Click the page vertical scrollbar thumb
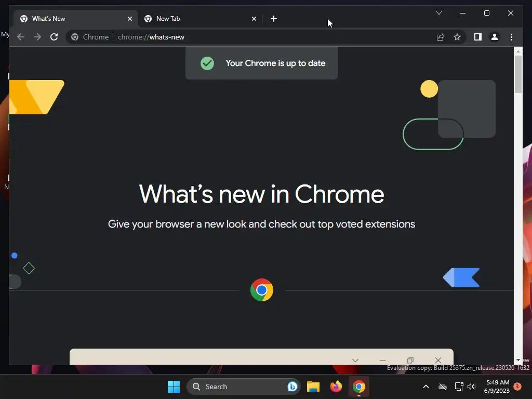This screenshot has width=532, height=399. tap(518, 74)
